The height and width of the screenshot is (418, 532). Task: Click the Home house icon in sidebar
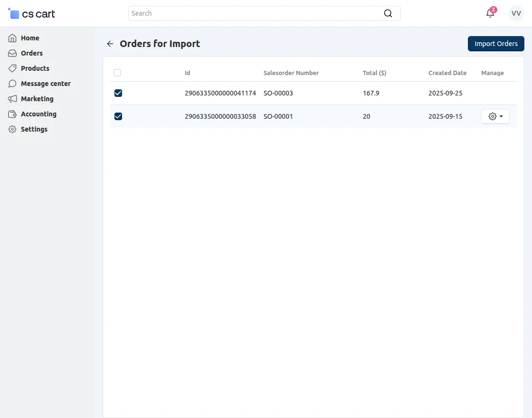pos(12,38)
